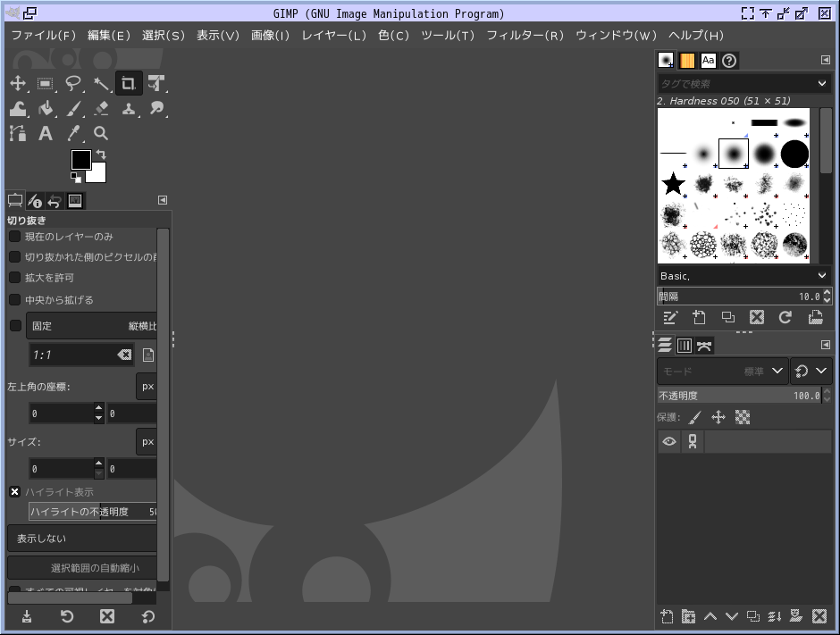The image size is (840, 635).
Task: Reset tool options to defaults
Action: pyautogui.click(x=147, y=617)
